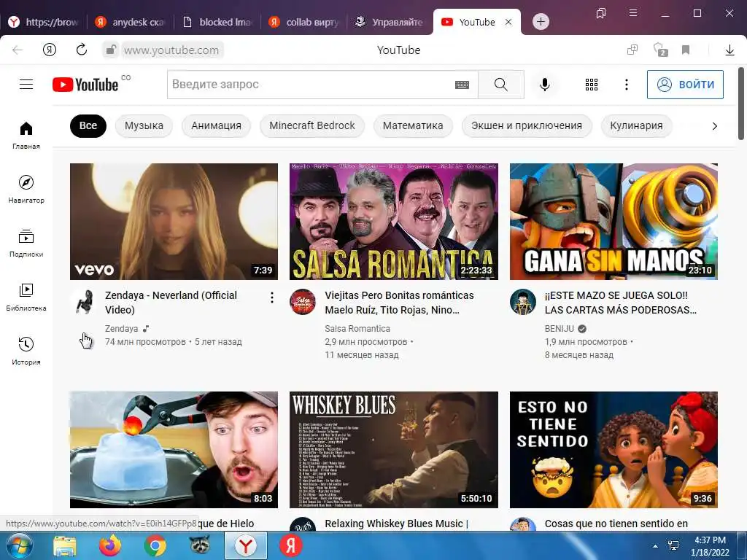
Task: Play the GANA SIN MANOS thumbnail
Action: coord(614,222)
